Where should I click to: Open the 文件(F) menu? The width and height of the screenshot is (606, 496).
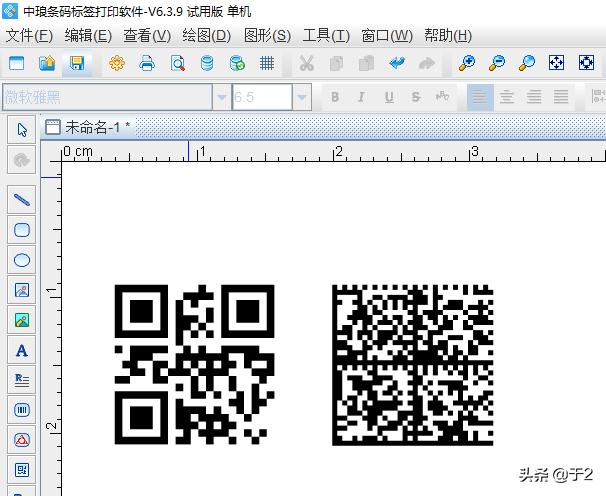[x=29, y=36]
